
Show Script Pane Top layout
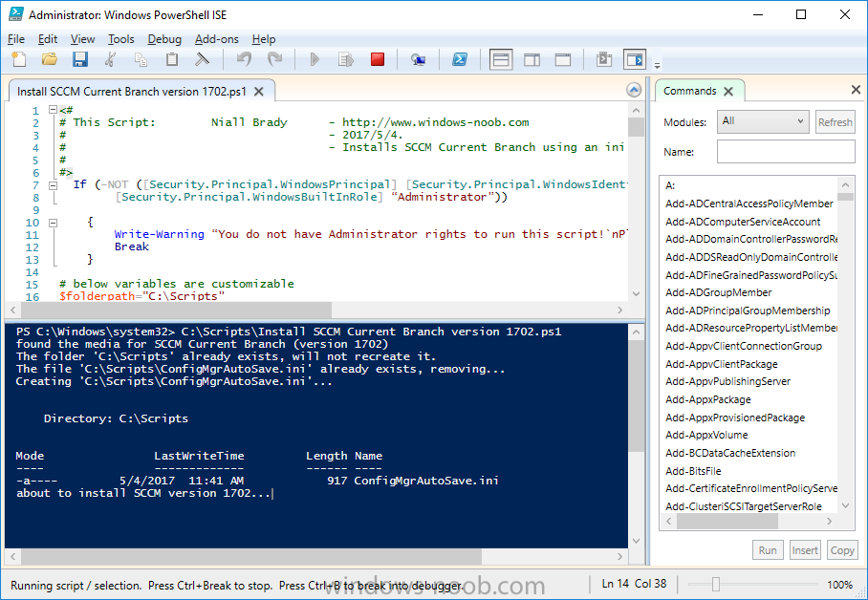(501, 59)
